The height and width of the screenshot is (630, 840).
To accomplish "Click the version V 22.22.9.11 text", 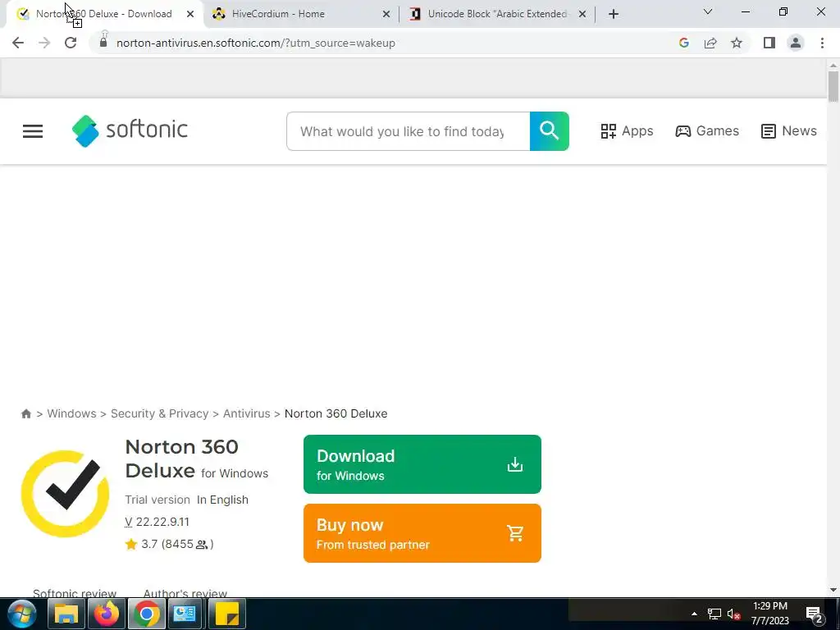I will 157,522.
